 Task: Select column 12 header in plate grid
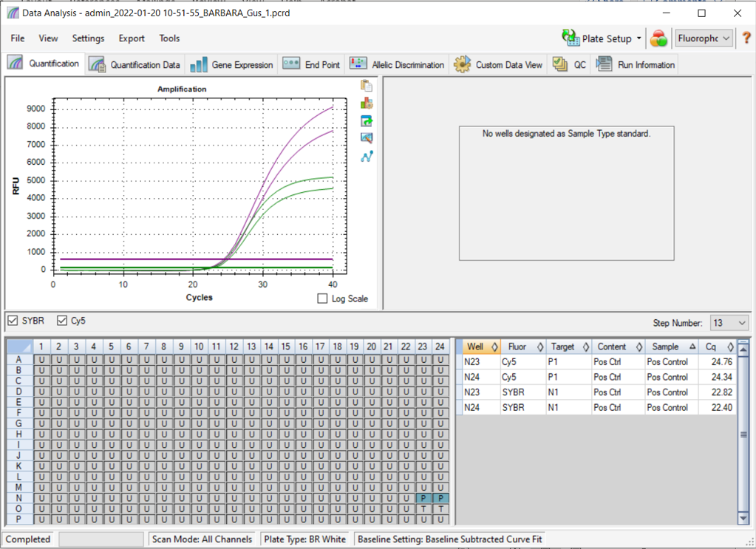coord(233,347)
